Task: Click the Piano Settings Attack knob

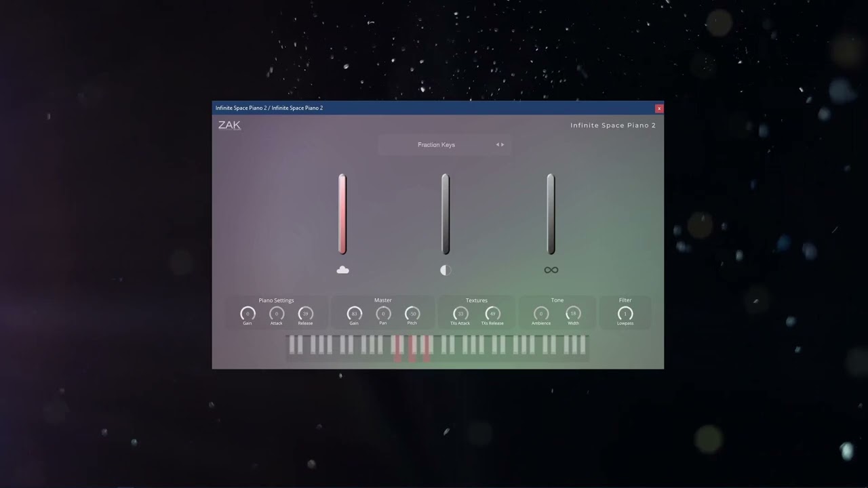Action: 277,313
